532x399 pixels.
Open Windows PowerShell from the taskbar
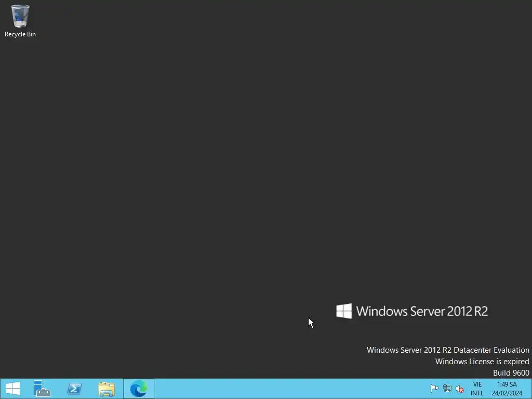point(74,389)
